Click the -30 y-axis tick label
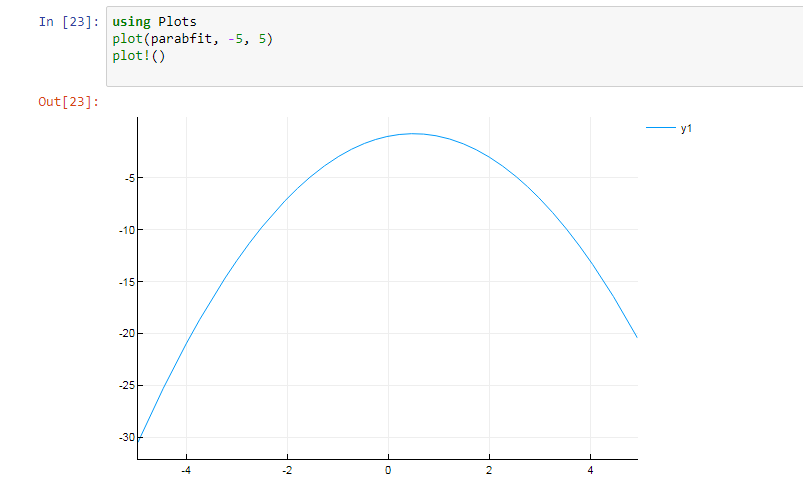The image size is (803, 497). coord(127,438)
